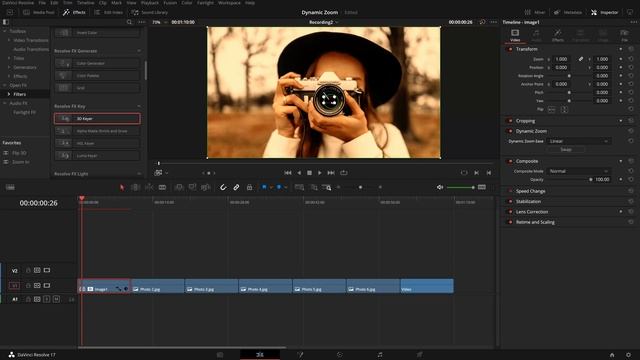Click the Dynamic Zoom Swap button
This screenshot has height=360, width=640.
click(x=566, y=150)
